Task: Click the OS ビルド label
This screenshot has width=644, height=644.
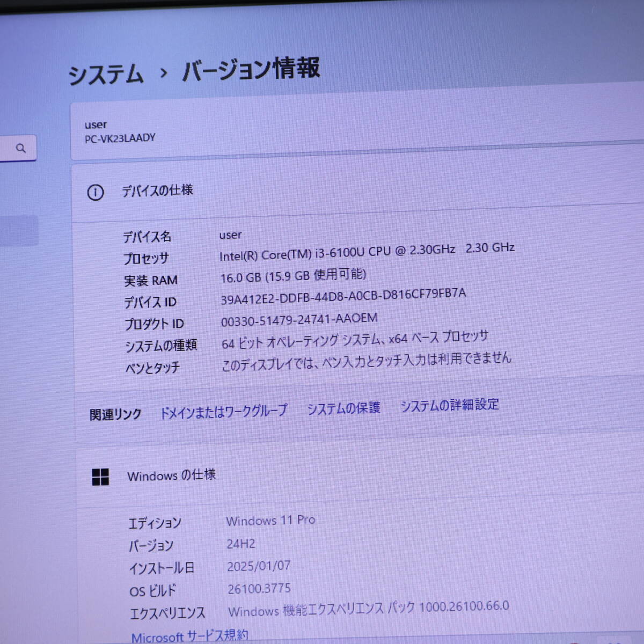Action: point(153,591)
